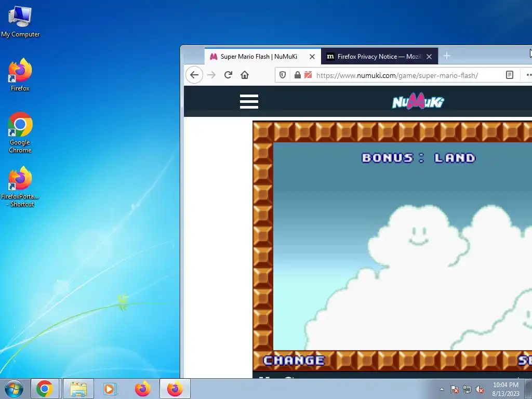Open the tracking protection shield icon
The height and width of the screenshot is (399, 532).
(x=282, y=75)
